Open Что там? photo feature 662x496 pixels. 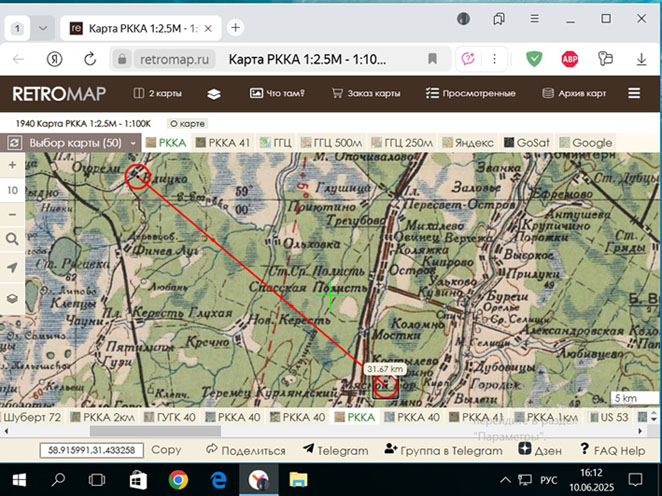[x=277, y=93]
